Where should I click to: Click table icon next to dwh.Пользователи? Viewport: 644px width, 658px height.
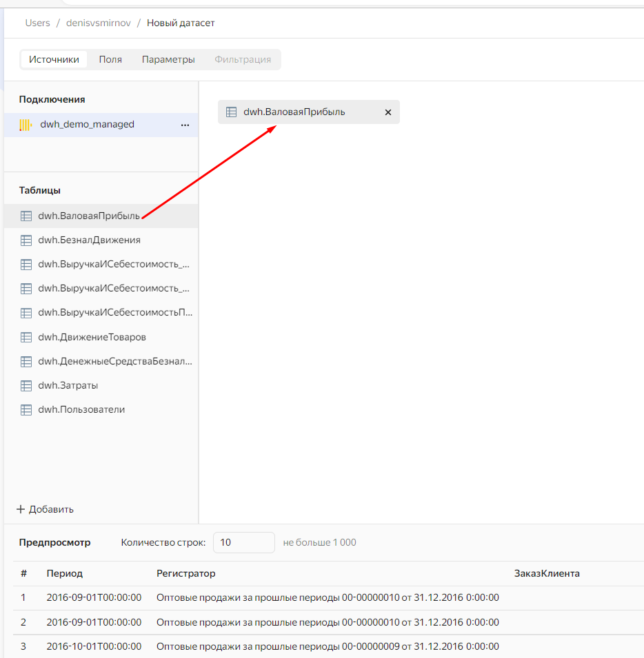tap(26, 410)
